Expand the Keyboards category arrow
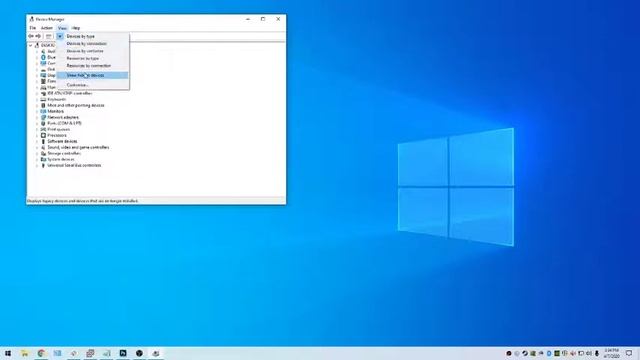The image size is (640, 360). pos(37,99)
